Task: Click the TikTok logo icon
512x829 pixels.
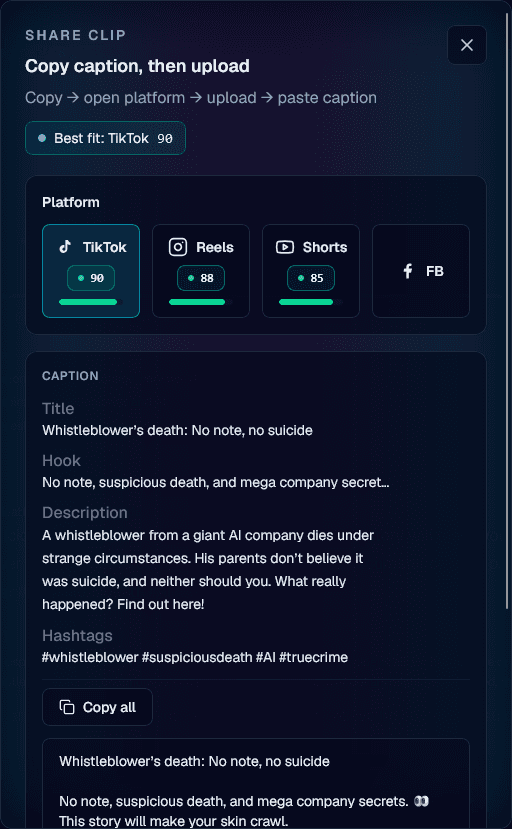Action: (x=65, y=247)
